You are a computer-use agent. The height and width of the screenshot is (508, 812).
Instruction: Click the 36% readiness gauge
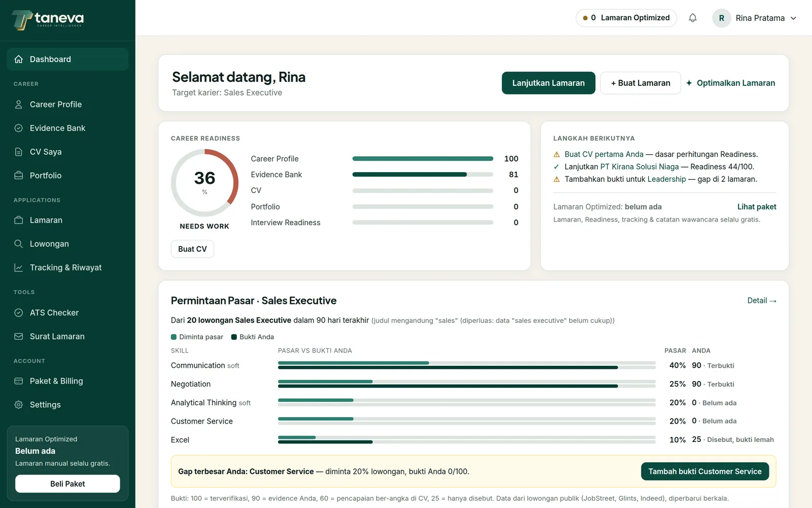pyautogui.click(x=205, y=183)
